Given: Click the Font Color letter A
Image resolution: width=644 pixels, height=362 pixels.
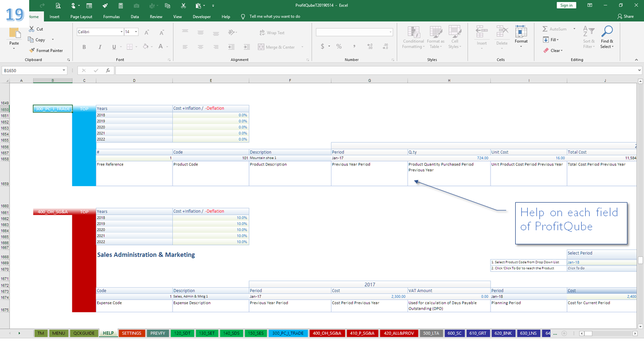Looking at the screenshot, I should [160, 47].
